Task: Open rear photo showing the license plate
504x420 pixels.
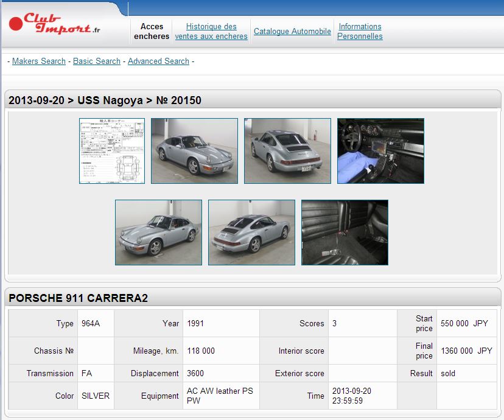Action: click(287, 151)
